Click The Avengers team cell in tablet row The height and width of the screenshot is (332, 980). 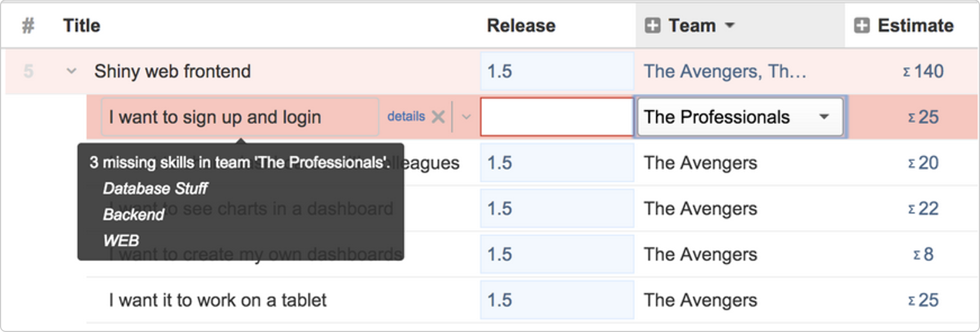(701, 300)
